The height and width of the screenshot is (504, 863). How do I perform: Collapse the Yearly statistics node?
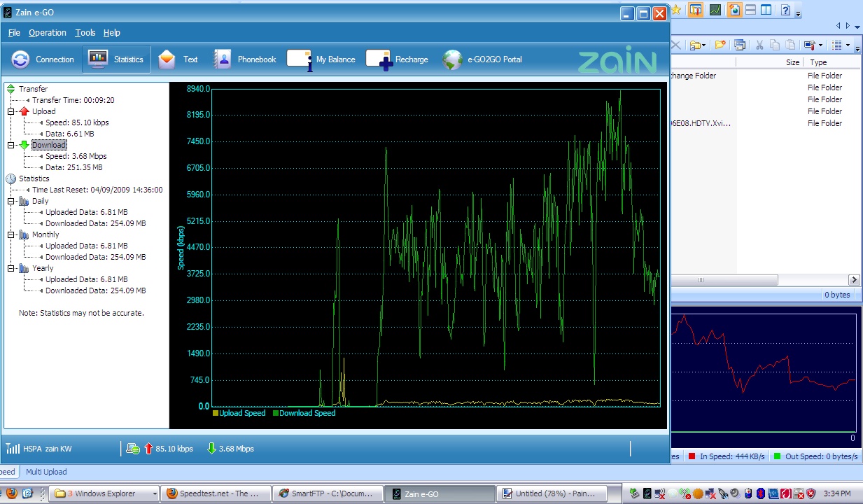pyautogui.click(x=11, y=268)
